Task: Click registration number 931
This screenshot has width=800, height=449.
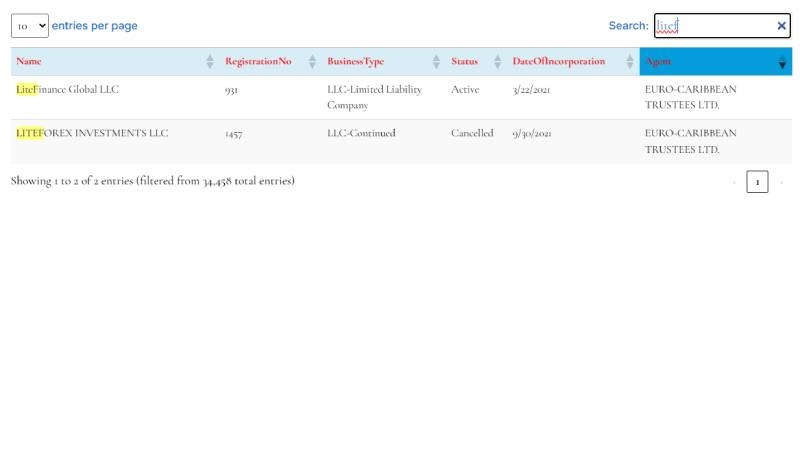Action: [232, 90]
